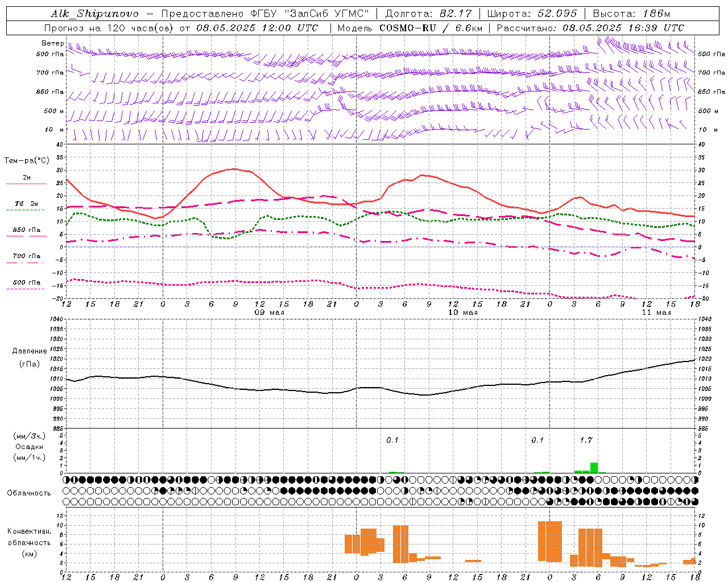Image resolution: width=728 pixels, height=582 pixels.
Task: Click the 'Модель COSMO-RU / 6.6км' text
Action: 410,28
